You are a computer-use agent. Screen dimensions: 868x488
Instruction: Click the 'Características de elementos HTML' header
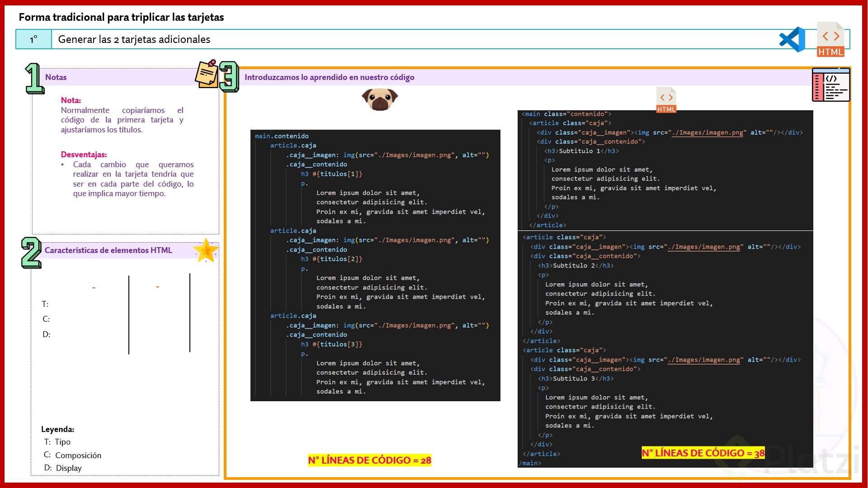(108, 250)
